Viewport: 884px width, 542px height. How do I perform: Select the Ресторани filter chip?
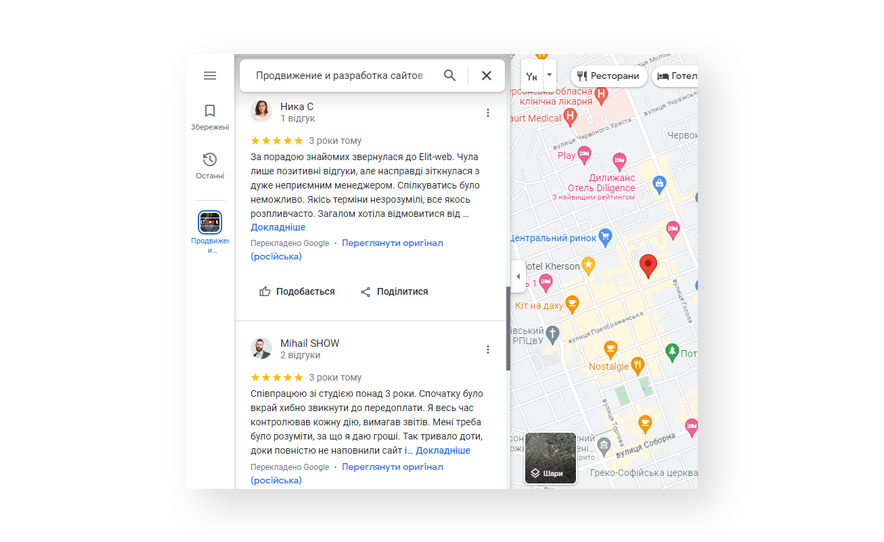click(608, 76)
